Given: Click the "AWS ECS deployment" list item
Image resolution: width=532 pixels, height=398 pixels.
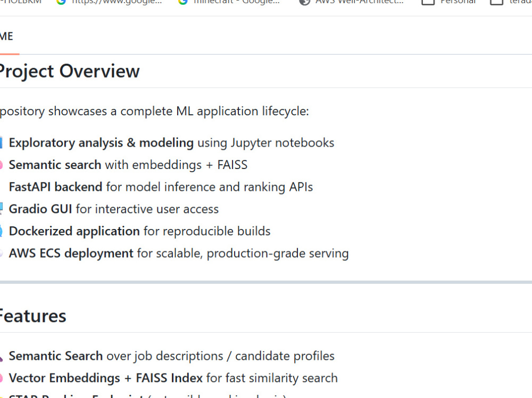Looking at the screenshot, I should click(x=179, y=253).
